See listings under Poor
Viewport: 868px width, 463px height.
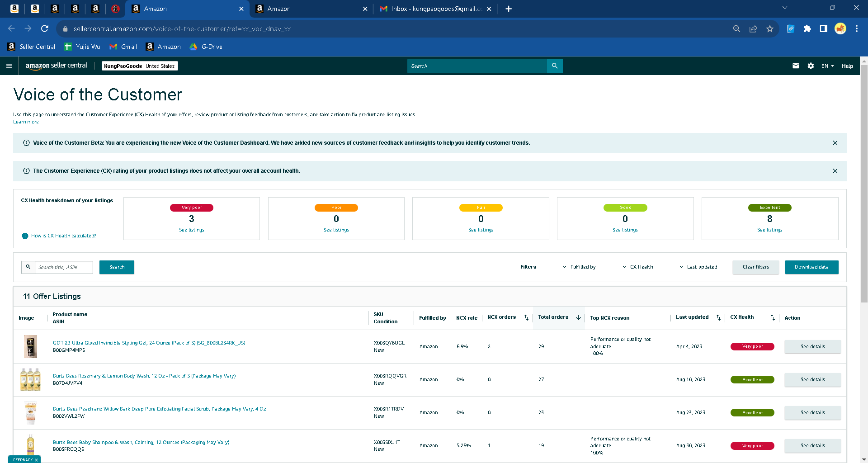(336, 230)
